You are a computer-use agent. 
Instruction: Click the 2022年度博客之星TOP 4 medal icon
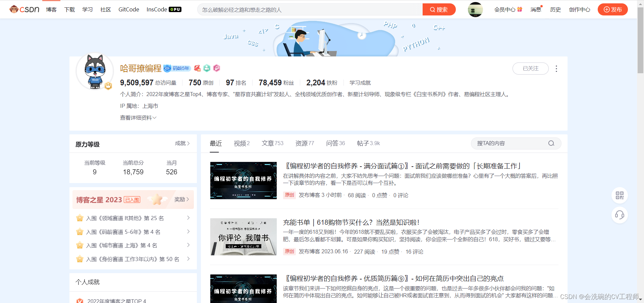click(x=80, y=301)
